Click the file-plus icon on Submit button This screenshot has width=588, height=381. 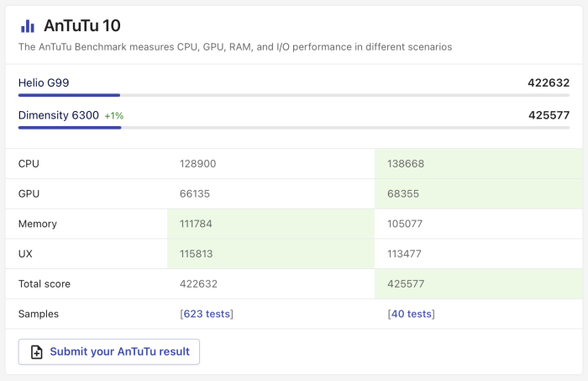point(36,352)
